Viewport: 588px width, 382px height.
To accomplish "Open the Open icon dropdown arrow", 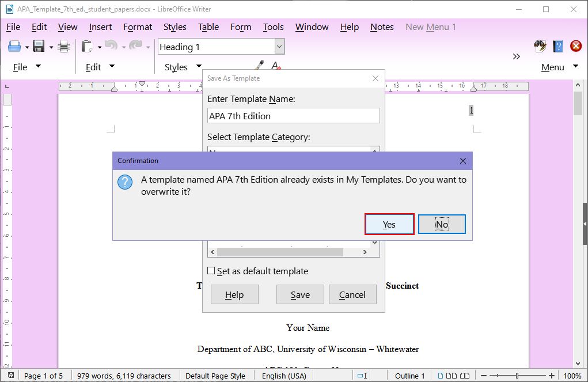I will coord(26,47).
